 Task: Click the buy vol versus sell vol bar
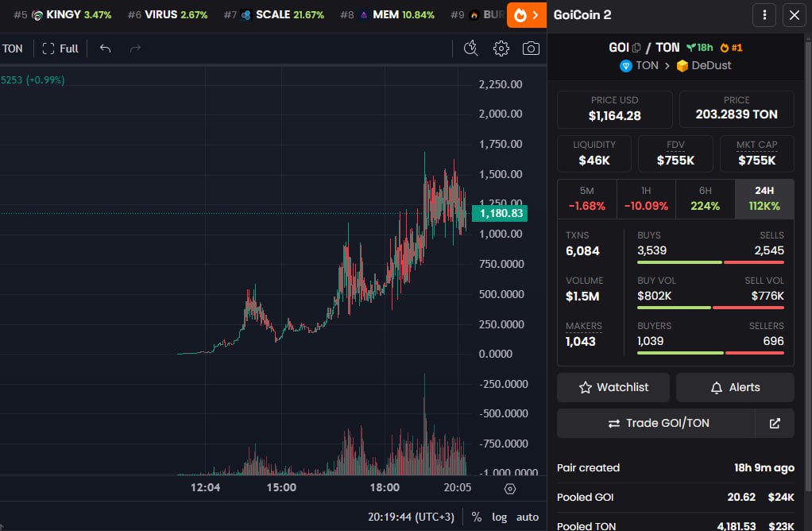pos(710,308)
